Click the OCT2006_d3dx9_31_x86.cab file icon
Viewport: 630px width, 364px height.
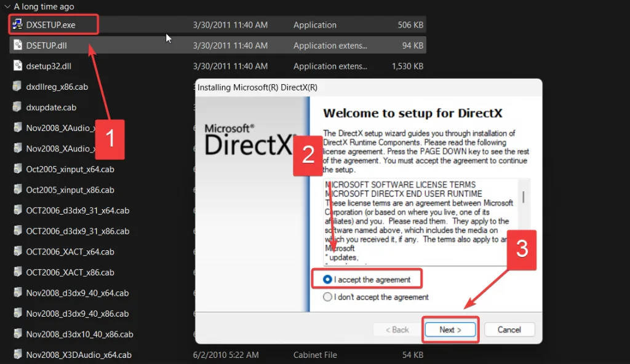(x=17, y=231)
